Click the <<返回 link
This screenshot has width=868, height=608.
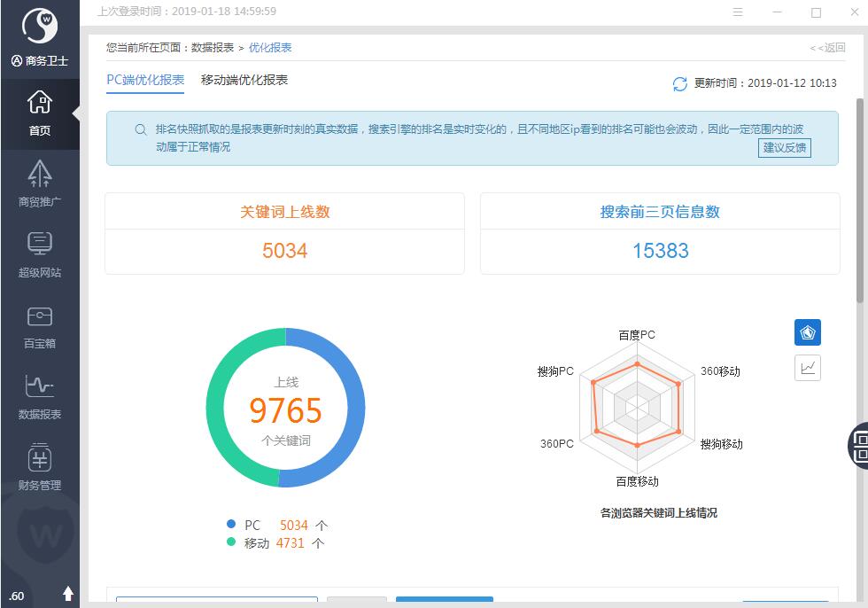click(x=827, y=48)
